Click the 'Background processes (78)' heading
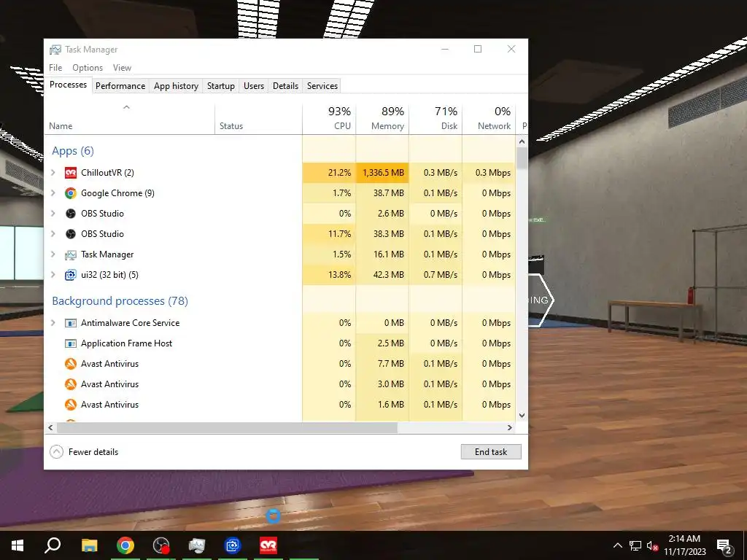 (x=120, y=301)
